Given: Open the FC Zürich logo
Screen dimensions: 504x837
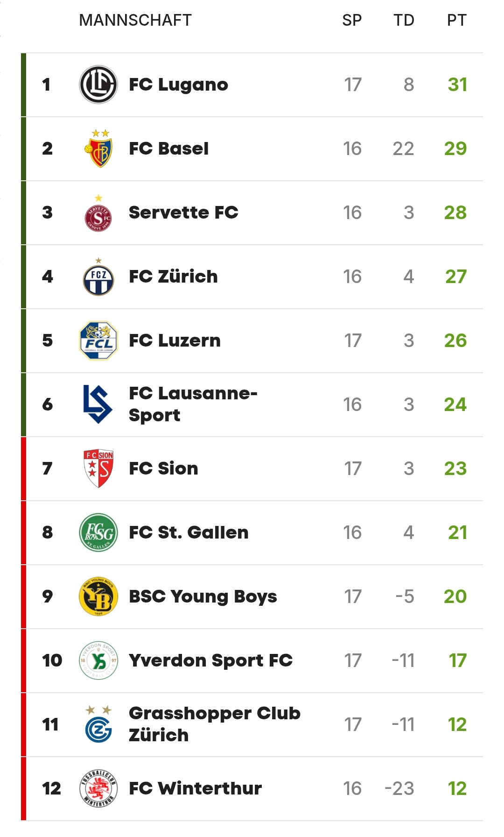Looking at the screenshot, I should 98,278.
